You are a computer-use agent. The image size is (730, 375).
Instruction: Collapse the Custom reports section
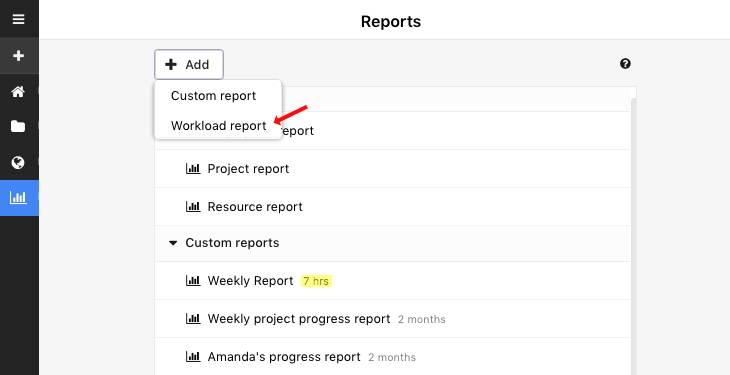173,243
